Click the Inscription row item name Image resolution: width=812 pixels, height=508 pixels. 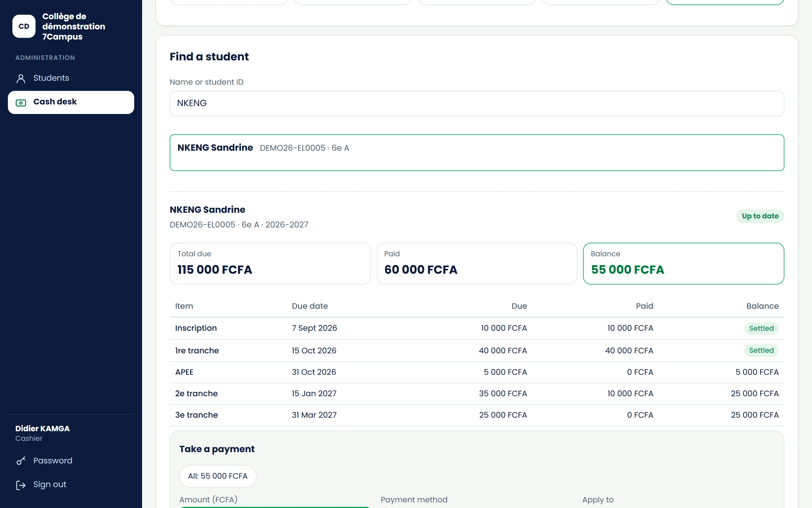click(196, 328)
